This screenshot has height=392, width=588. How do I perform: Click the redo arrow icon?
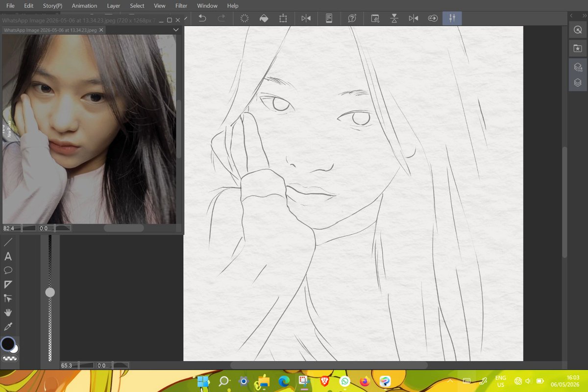pos(221,18)
